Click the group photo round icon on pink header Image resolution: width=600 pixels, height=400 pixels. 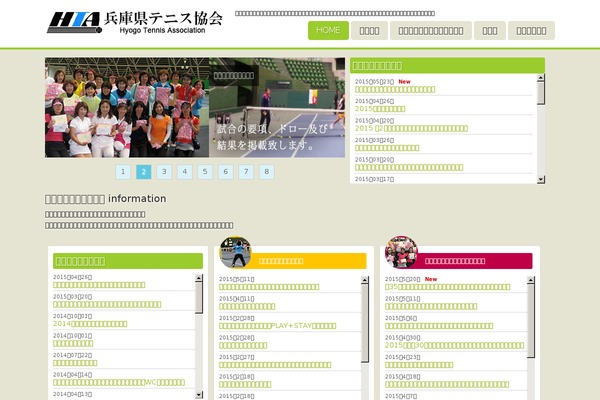click(401, 252)
